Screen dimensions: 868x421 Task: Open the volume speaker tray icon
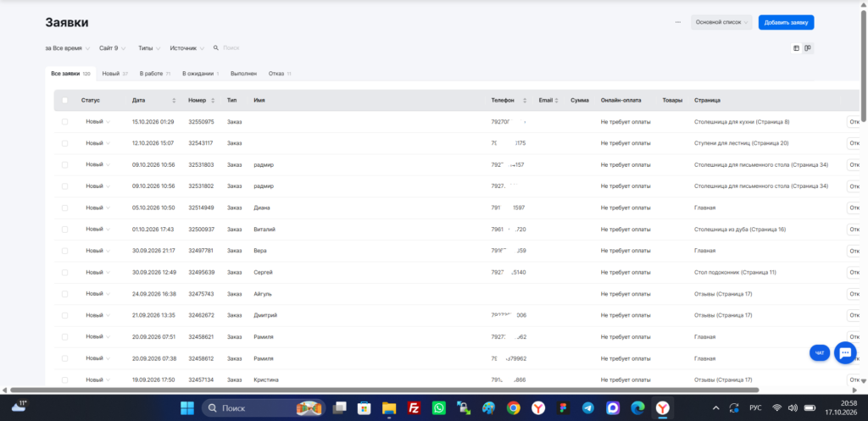(793, 408)
